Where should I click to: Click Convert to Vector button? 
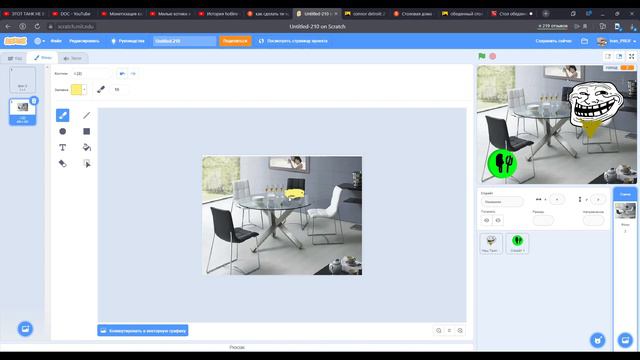[143, 331]
